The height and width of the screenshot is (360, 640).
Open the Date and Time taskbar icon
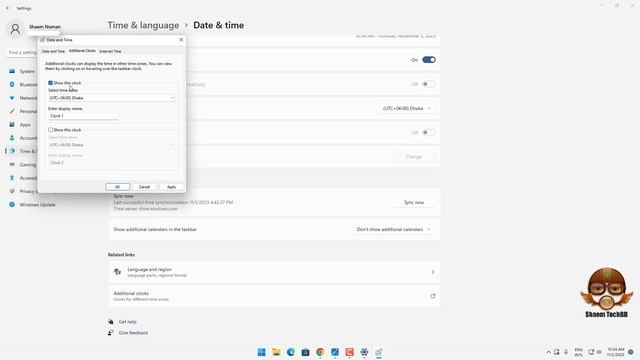[379, 352]
